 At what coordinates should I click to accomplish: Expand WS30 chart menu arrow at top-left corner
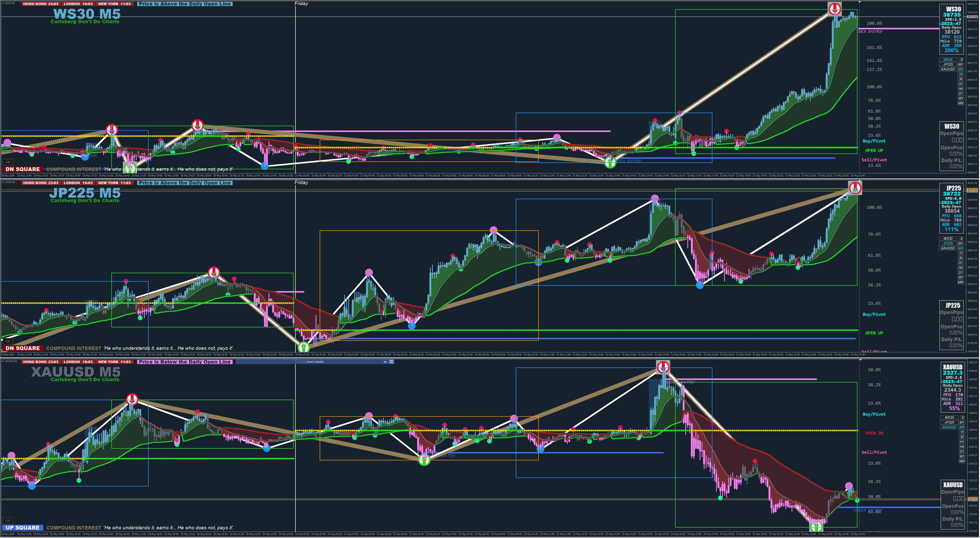[x=3, y=3]
